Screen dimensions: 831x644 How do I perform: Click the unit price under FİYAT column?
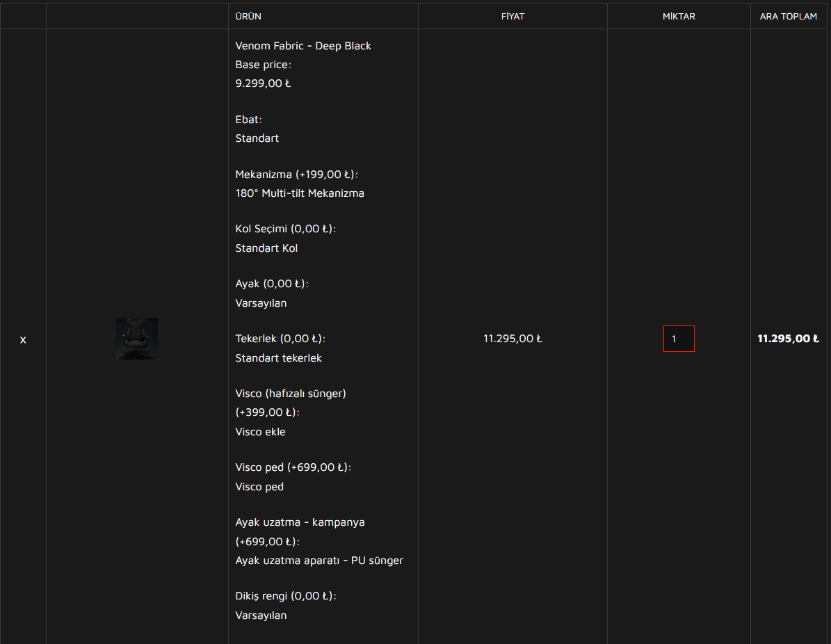click(x=513, y=339)
